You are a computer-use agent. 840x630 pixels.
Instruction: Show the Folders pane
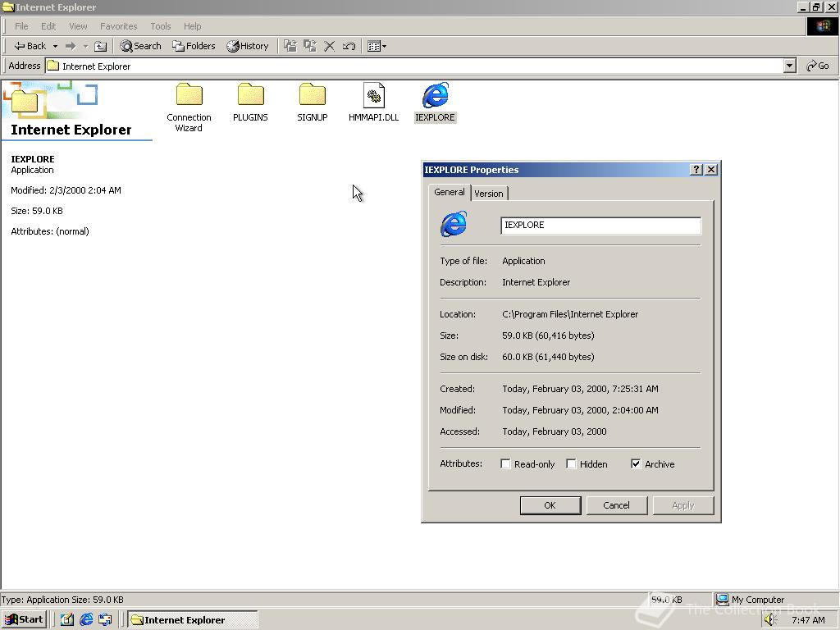[194, 46]
